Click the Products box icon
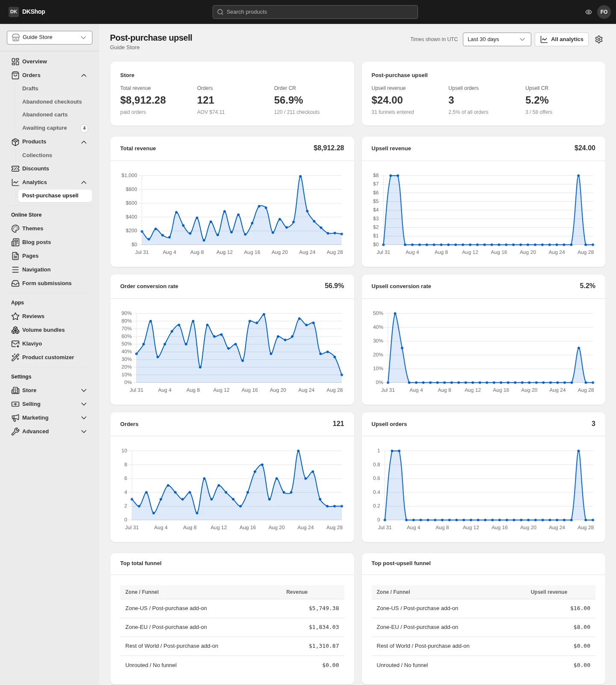Image resolution: width=616 pixels, height=685 pixels. pyautogui.click(x=15, y=142)
